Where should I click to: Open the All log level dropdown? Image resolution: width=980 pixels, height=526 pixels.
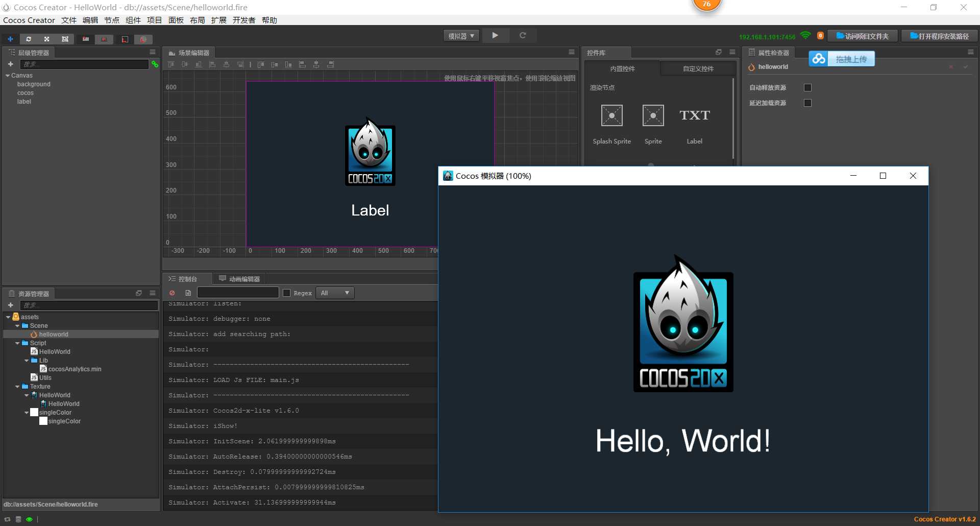[x=335, y=293]
